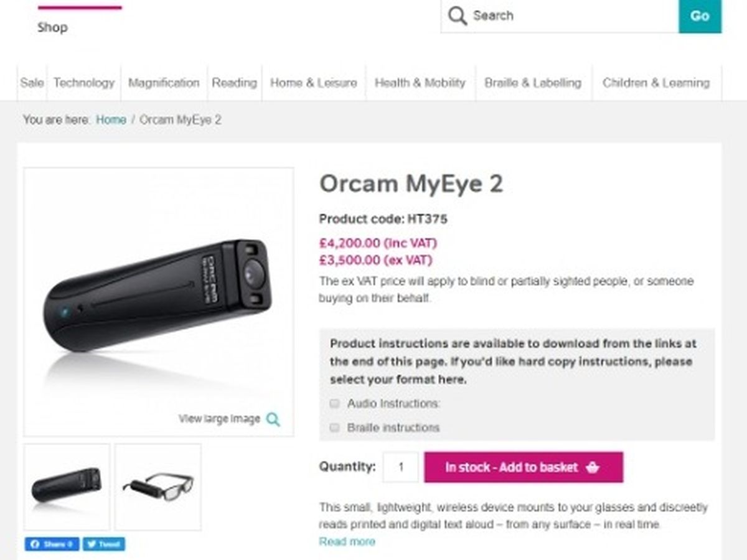Click the basket icon on Add to basket
This screenshot has height=560, width=747.
click(x=593, y=467)
